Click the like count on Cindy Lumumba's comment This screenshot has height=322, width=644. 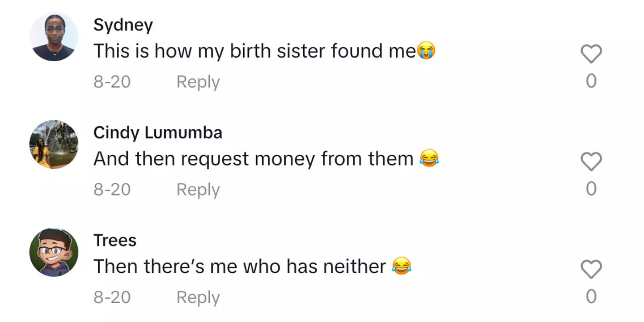pos(591,189)
